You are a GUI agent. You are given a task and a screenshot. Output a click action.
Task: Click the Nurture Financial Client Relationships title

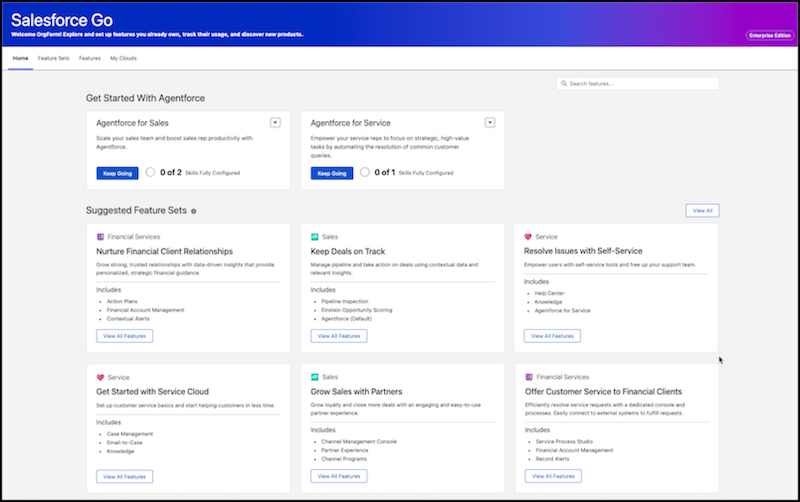[x=164, y=252]
